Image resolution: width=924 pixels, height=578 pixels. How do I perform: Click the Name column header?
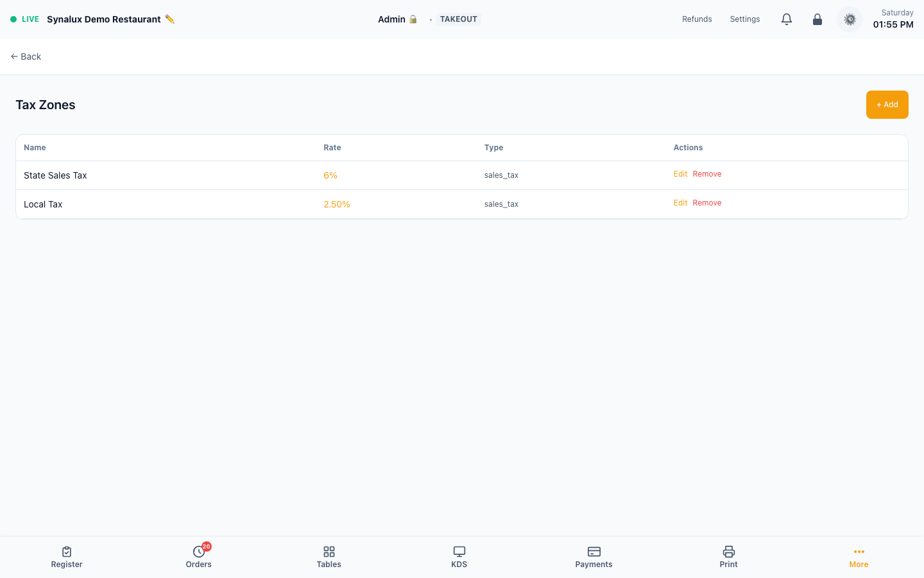(35, 148)
